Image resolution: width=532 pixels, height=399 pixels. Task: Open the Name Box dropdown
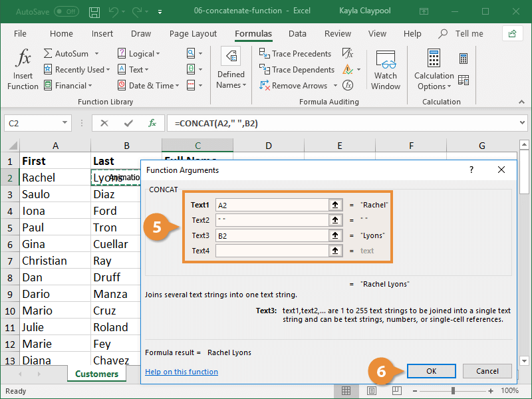tap(65, 123)
